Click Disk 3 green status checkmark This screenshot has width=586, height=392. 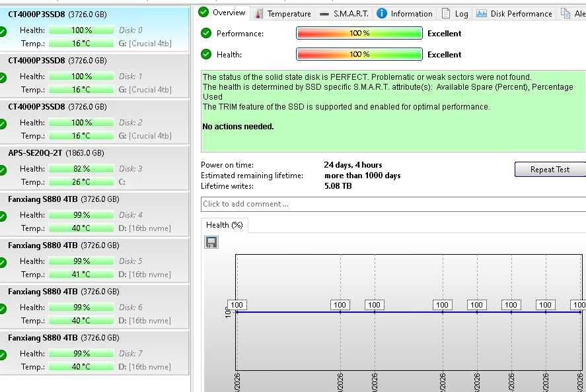[3, 170]
